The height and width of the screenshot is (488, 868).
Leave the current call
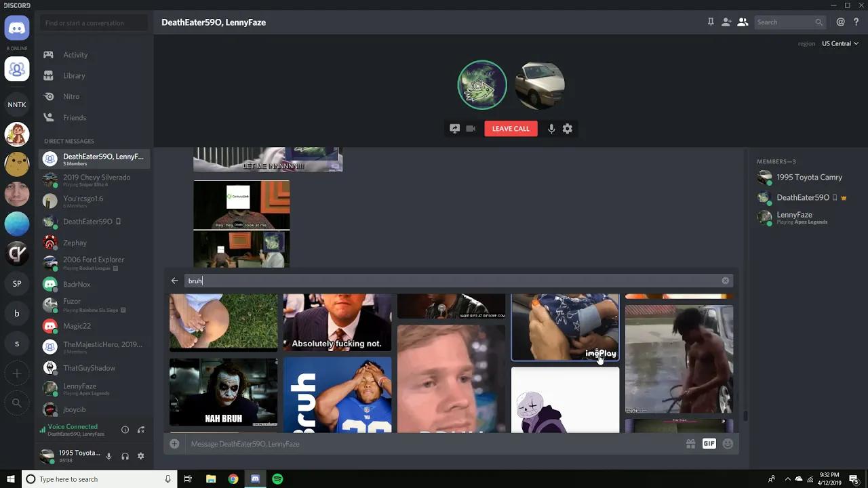(511, 129)
